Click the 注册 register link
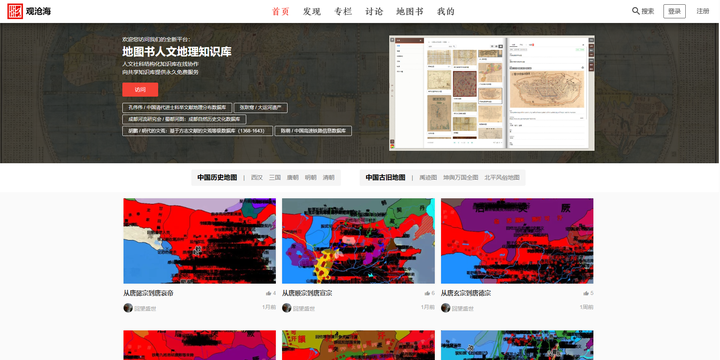Image resolution: width=720 pixels, height=360 pixels. tap(703, 11)
